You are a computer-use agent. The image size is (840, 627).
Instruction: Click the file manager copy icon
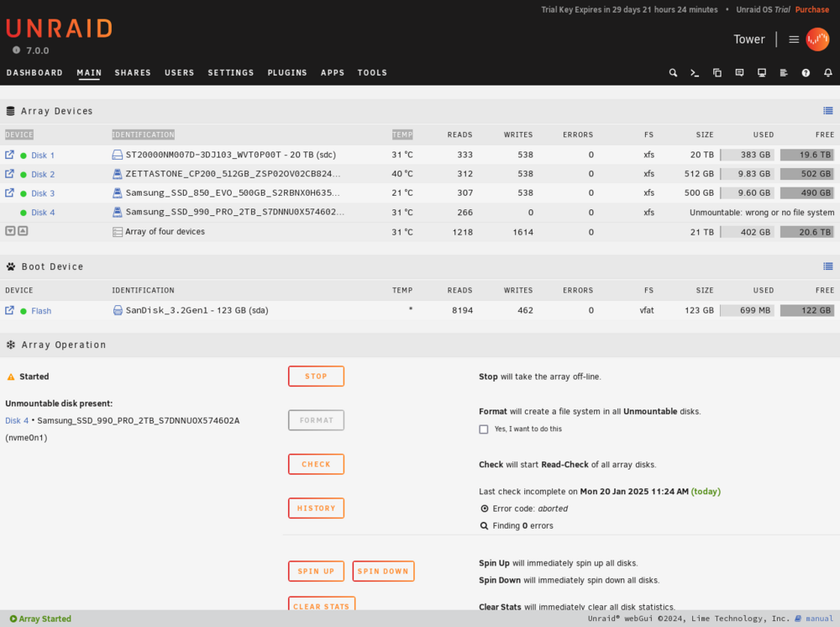(717, 73)
